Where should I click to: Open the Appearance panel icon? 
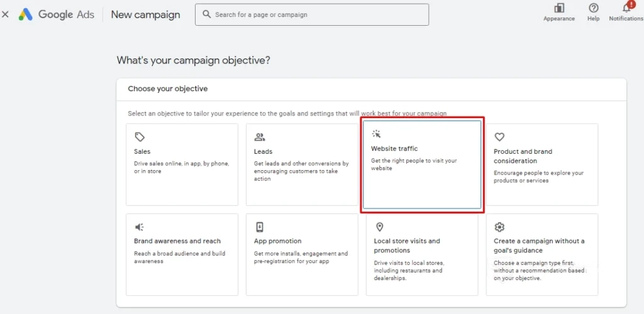[559, 8]
